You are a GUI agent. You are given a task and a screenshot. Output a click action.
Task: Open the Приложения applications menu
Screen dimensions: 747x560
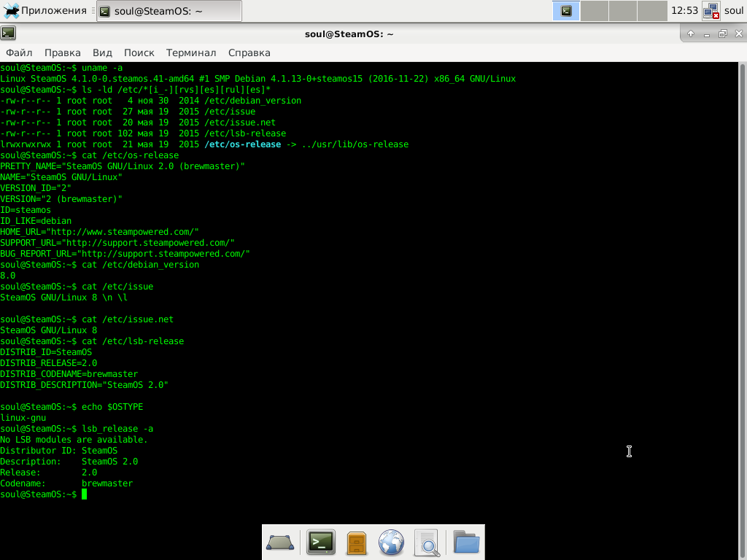tap(44, 10)
